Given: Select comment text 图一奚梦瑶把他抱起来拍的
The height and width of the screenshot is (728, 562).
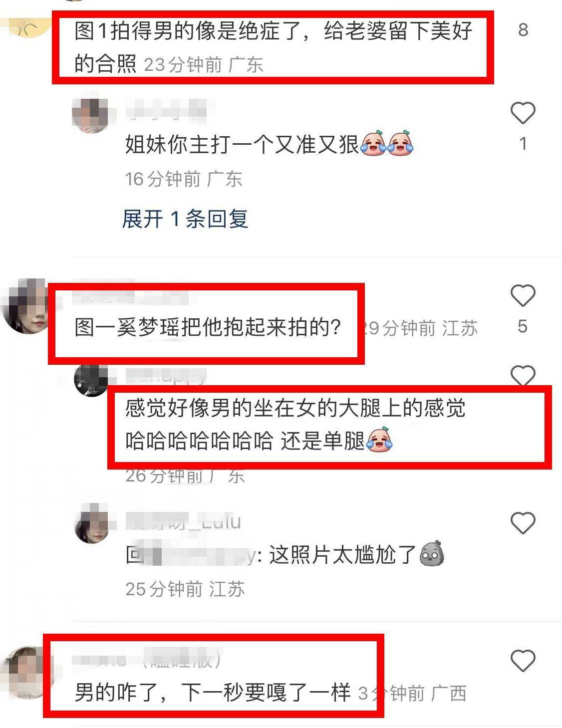Looking at the screenshot, I should point(208,327).
